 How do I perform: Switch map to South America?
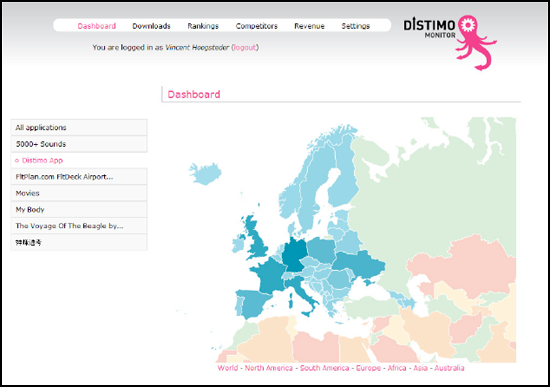(x=324, y=368)
